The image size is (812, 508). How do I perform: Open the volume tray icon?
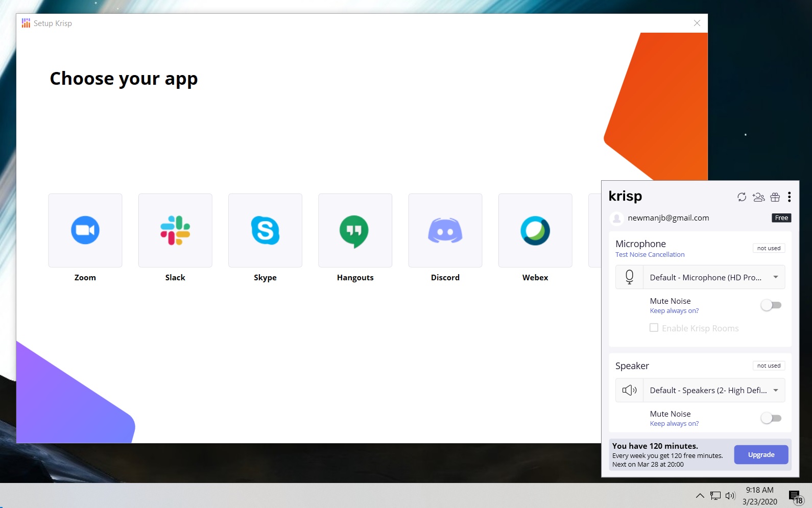(x=730, y=495)
